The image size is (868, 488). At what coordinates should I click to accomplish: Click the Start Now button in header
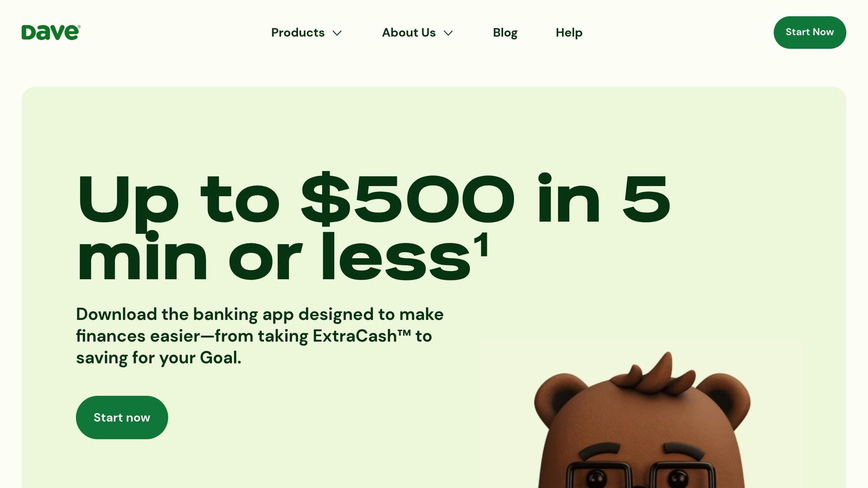click(810, 32)
